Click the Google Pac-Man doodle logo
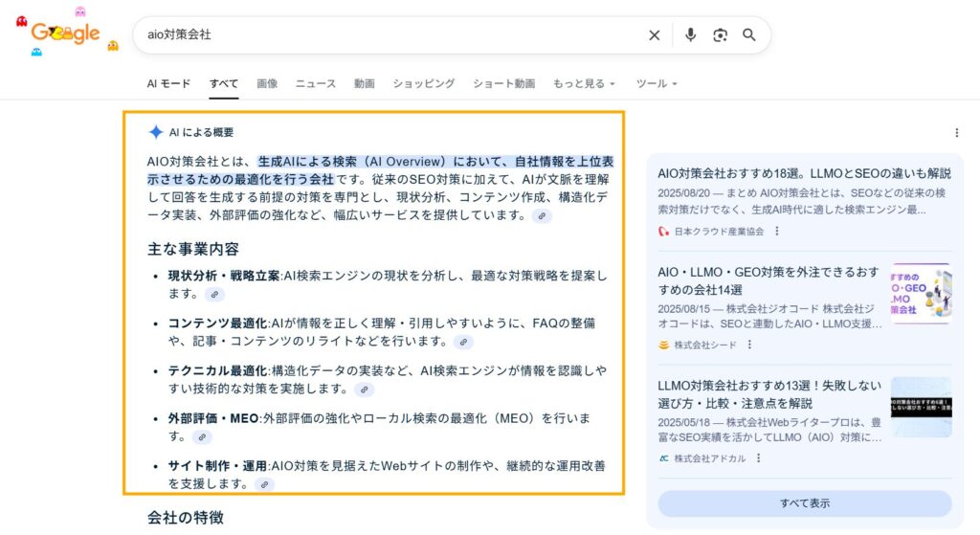 coord(66,33)
